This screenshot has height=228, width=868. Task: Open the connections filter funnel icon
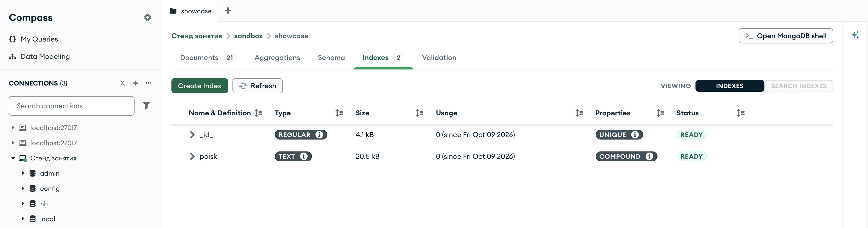tap(146, 106)
